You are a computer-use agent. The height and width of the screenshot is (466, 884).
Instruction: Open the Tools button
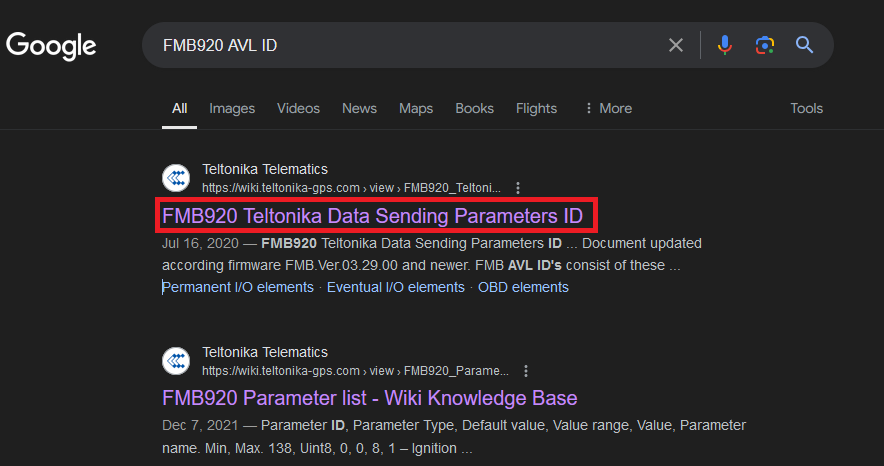(x=806, y=108)
